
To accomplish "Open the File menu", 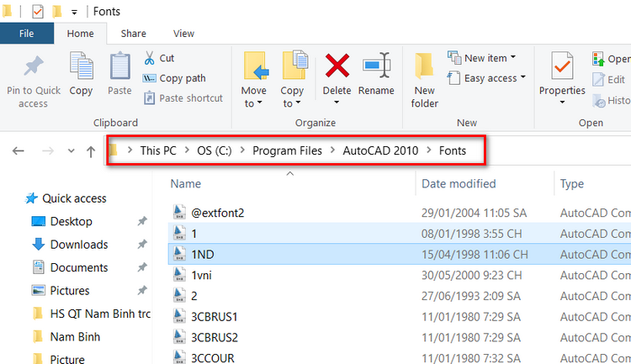I will 27,34.
